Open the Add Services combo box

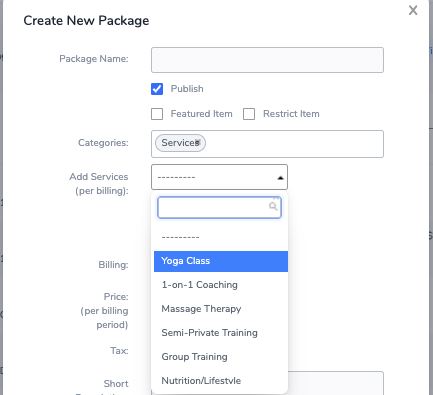[219, 177]
